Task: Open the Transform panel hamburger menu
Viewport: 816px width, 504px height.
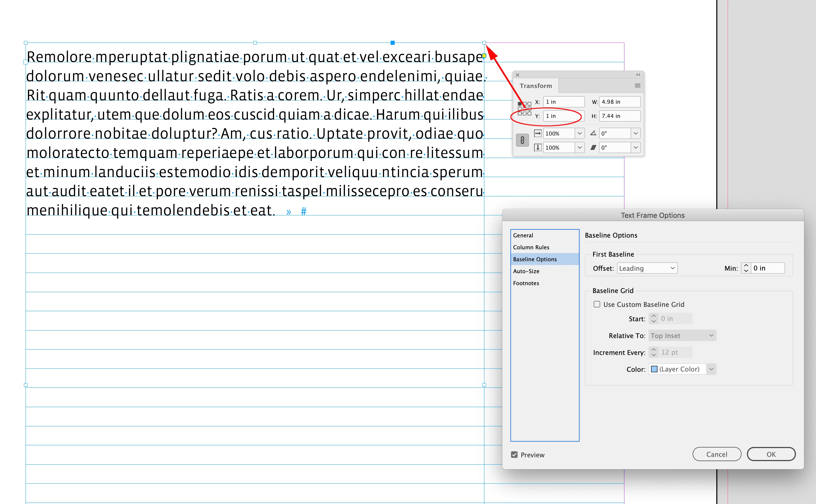Action: [x=637, y=86]
